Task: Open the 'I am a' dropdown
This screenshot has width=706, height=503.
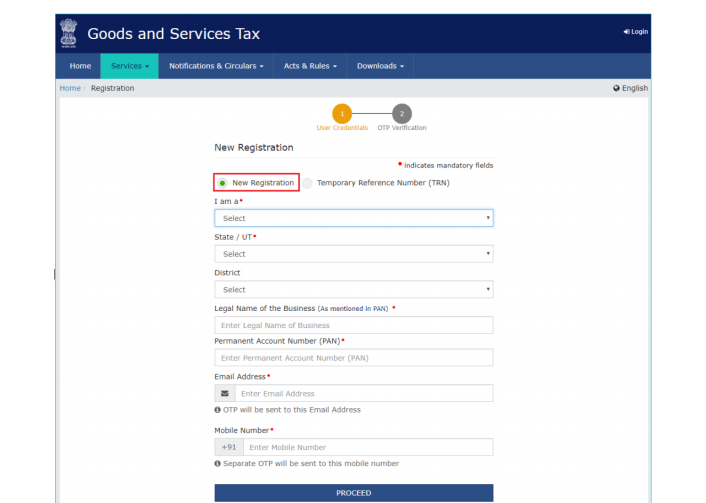Action: point(354,218)
